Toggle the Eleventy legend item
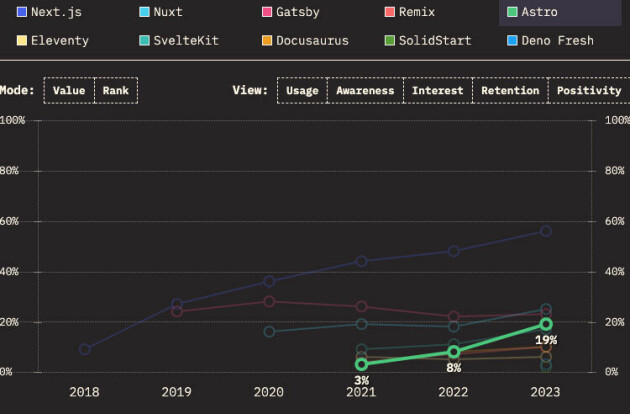This screenshot has width=630, height=414. (x=53, y=41)
